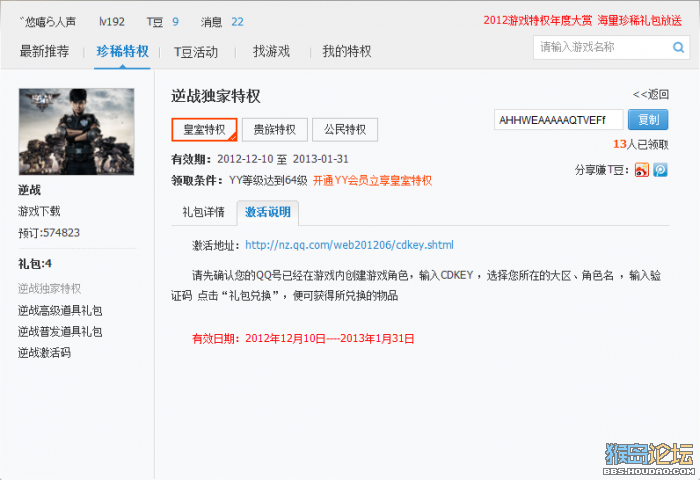Click the 逆战 game title under thumbnail

point(29,190)
